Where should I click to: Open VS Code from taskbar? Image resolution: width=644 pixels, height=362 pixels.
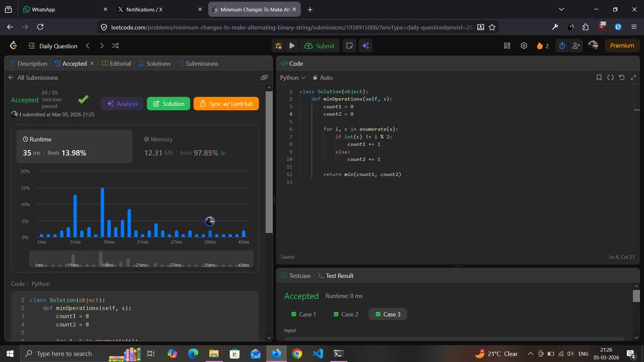click(318, 353)
